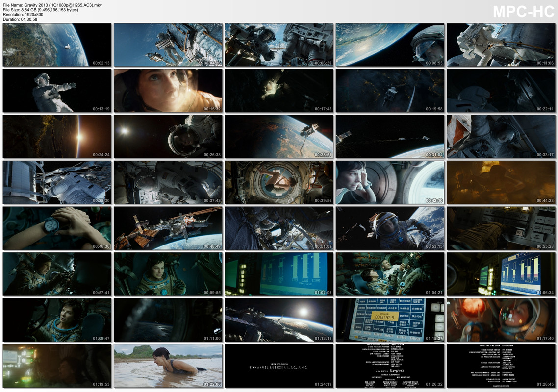Open the dark window frame at 01:11:00

tap(168, 320)
